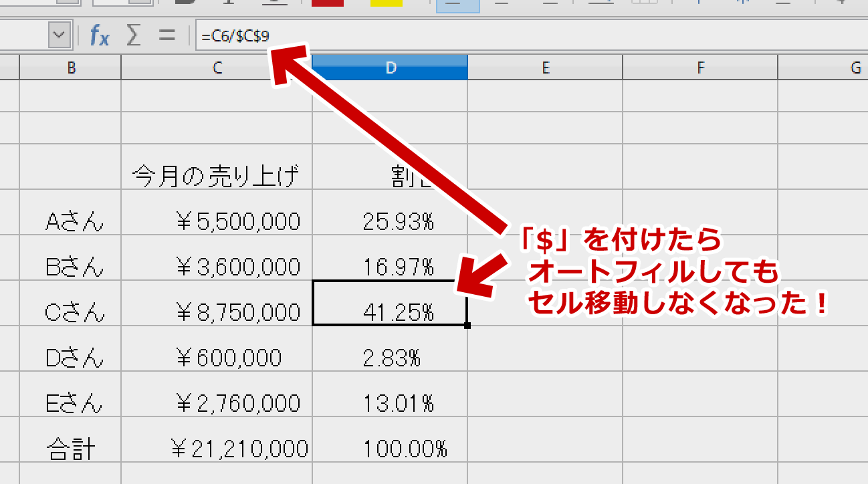Viewport: 868px width, 484px height.
Task: Select the Aさん cell
Action: (x=71, y=213)
